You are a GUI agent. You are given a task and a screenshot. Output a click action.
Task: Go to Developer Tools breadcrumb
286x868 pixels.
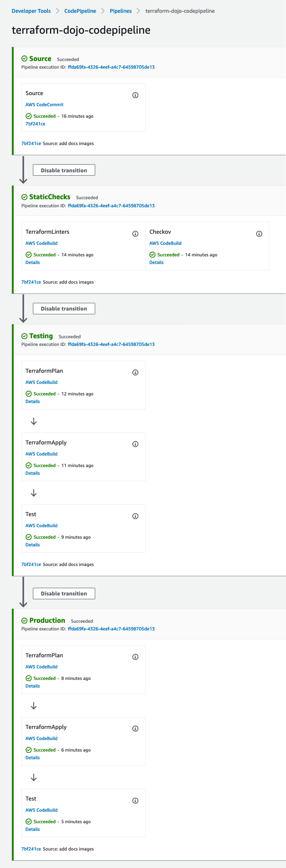coord(31,11)
